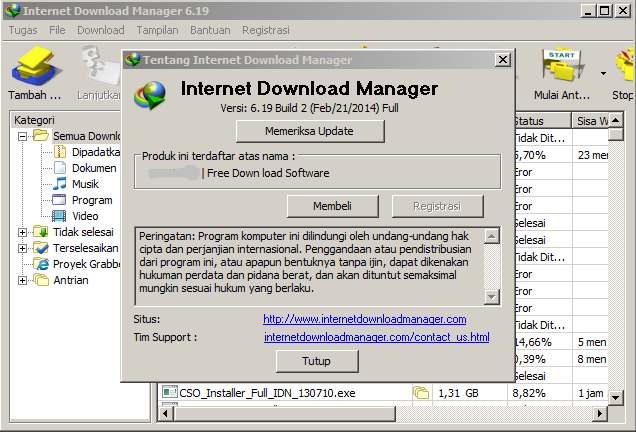Select the Proyek Grabber icon

41,264
